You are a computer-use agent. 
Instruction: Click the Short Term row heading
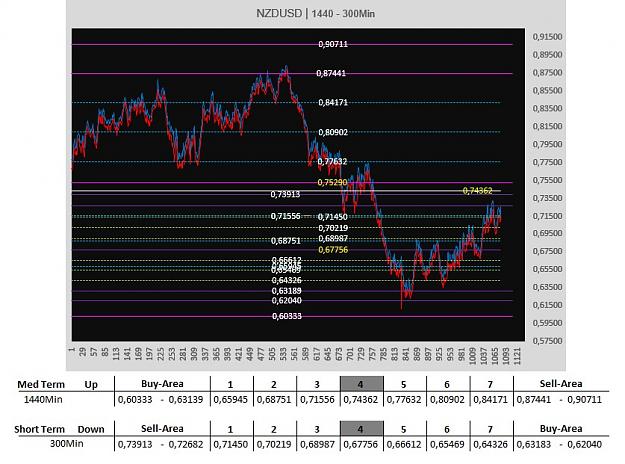click(39, 429)
